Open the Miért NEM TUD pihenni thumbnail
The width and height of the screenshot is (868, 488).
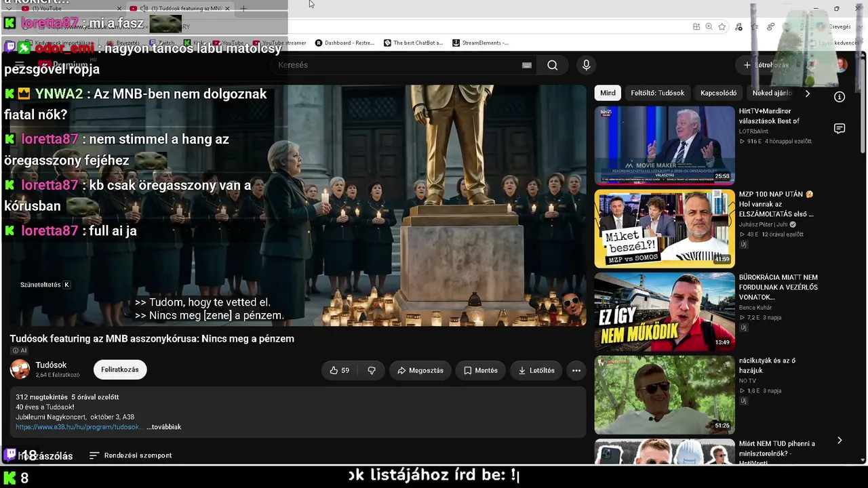pyautogui.click(x=665, y=452)
